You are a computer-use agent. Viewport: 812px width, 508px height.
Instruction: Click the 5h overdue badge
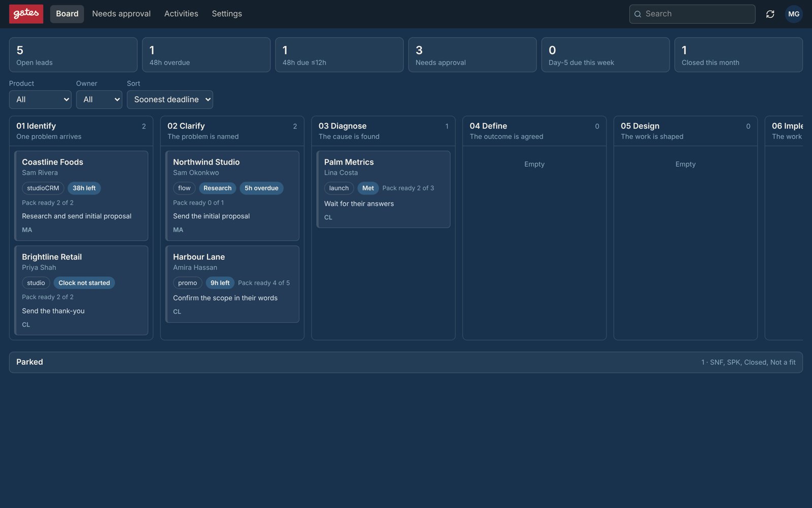click(x=261, y=188)
